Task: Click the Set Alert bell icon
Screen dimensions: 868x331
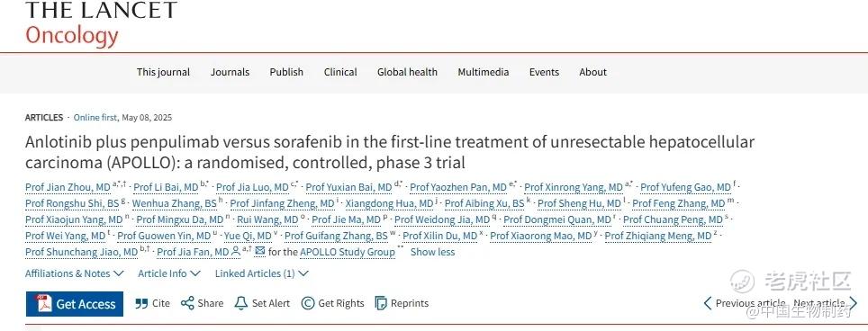Action: (x=240, y=303)
